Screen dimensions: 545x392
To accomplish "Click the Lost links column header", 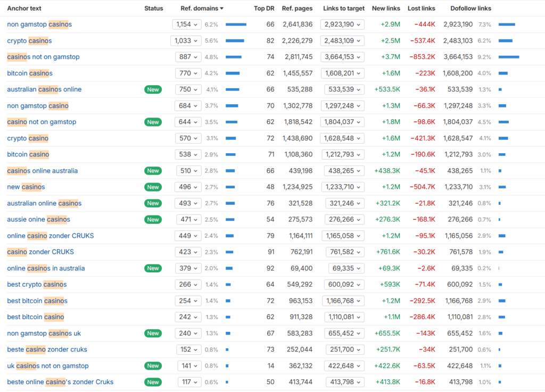I will coord(421,9).
